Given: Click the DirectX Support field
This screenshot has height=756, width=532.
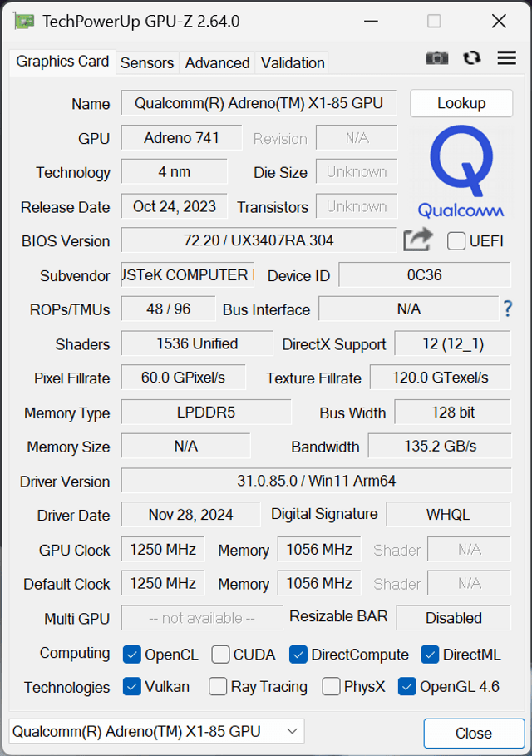Looking at the screenshot, I should click(452, 343).
